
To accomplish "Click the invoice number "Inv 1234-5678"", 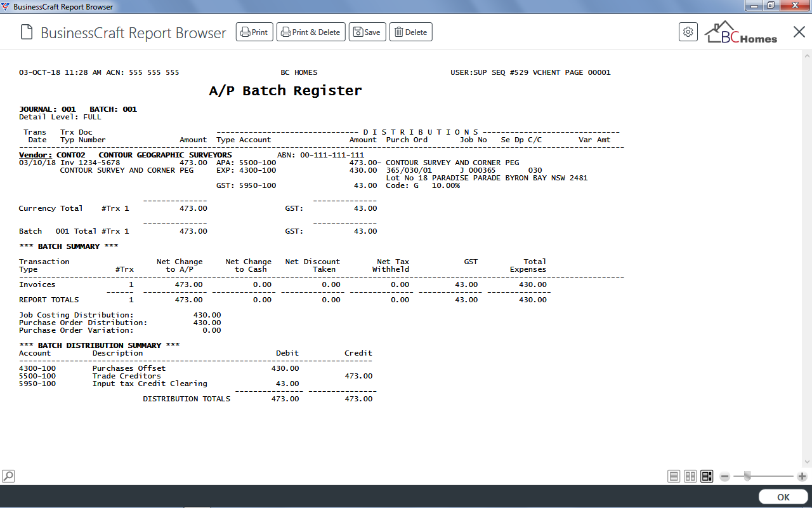I will [x=90, y=163].
